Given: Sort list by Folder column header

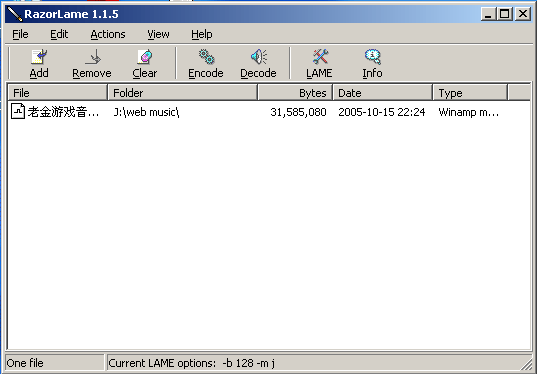Looking at the screenshot, I should [x=183, y=93].
